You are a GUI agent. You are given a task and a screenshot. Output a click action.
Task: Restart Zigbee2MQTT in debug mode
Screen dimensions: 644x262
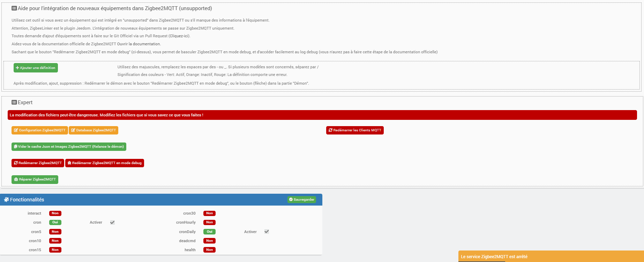point(105,163)
